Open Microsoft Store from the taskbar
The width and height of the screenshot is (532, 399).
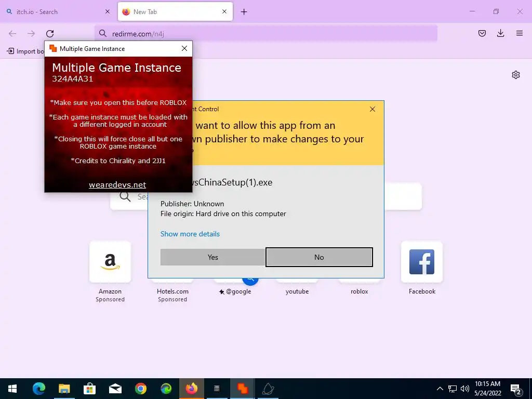(x=89, y=389)
